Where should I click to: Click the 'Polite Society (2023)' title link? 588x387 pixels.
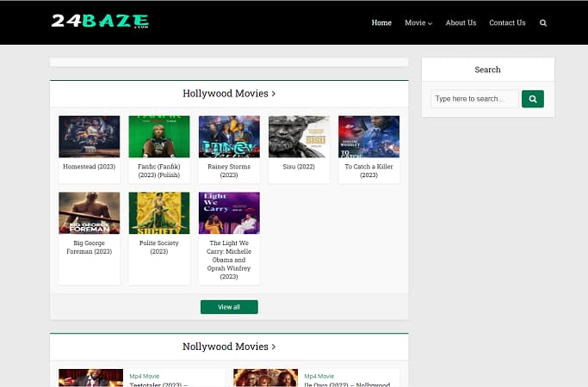[x=159, y=247]
